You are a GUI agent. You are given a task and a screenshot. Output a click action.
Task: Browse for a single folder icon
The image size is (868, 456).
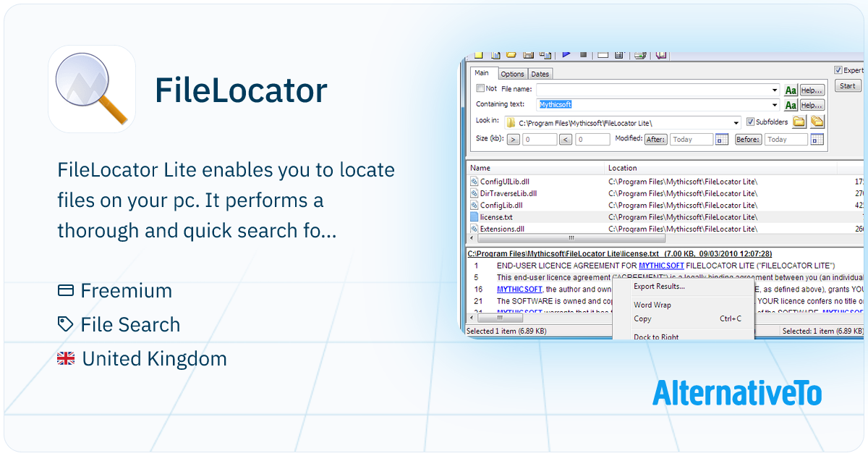[x=799, y=122]
